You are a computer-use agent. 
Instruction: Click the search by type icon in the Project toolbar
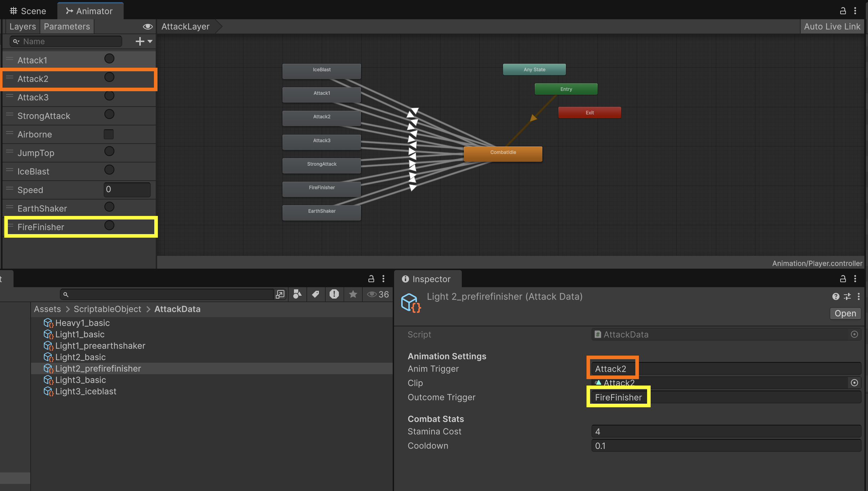297,294
